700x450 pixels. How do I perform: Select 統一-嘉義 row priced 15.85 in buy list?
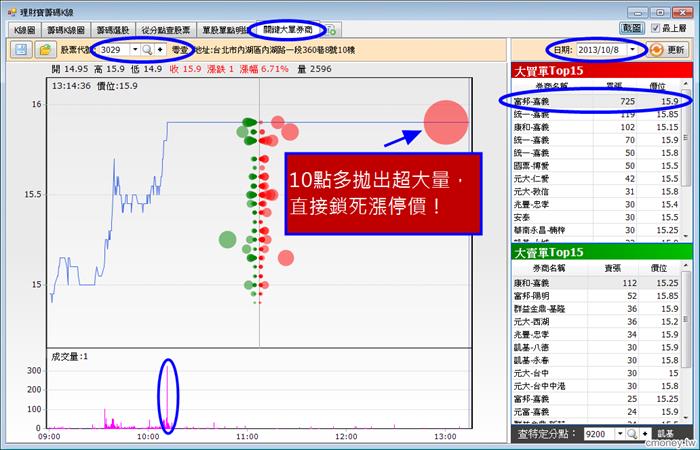click(x=596, y=114)
